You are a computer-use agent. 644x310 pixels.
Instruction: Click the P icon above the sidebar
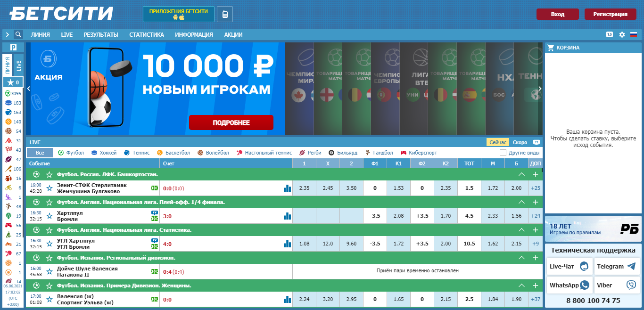pos(13,47)
